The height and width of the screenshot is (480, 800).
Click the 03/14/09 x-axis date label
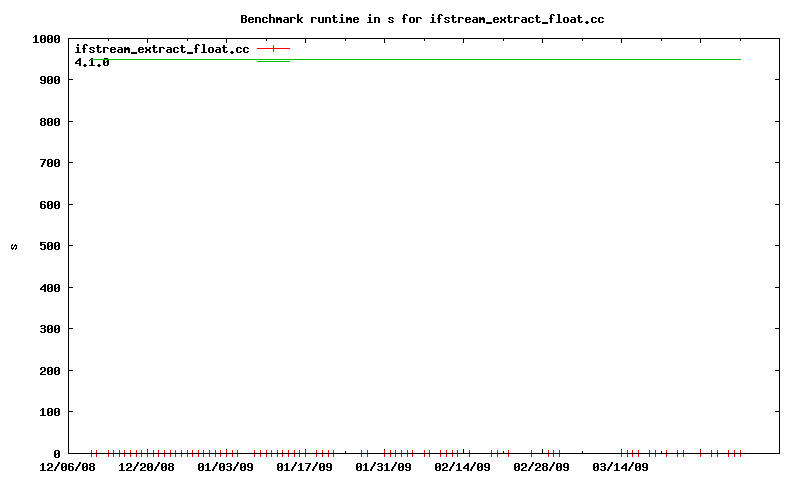click(620, 467)
